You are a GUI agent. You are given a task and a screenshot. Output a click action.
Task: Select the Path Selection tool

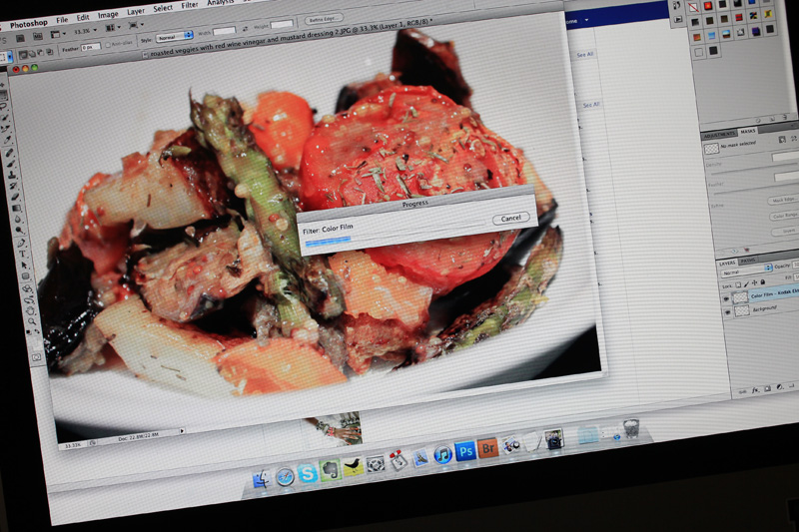(x=24, y=266)
